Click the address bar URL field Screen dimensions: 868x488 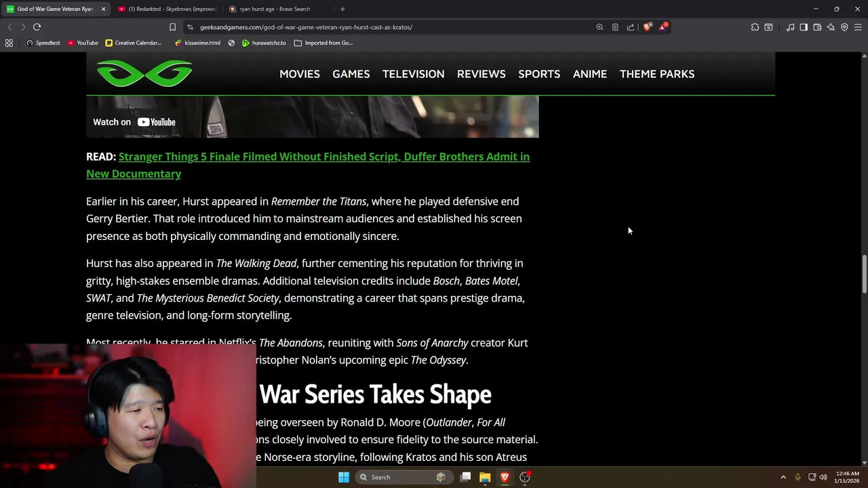[393, 27]
